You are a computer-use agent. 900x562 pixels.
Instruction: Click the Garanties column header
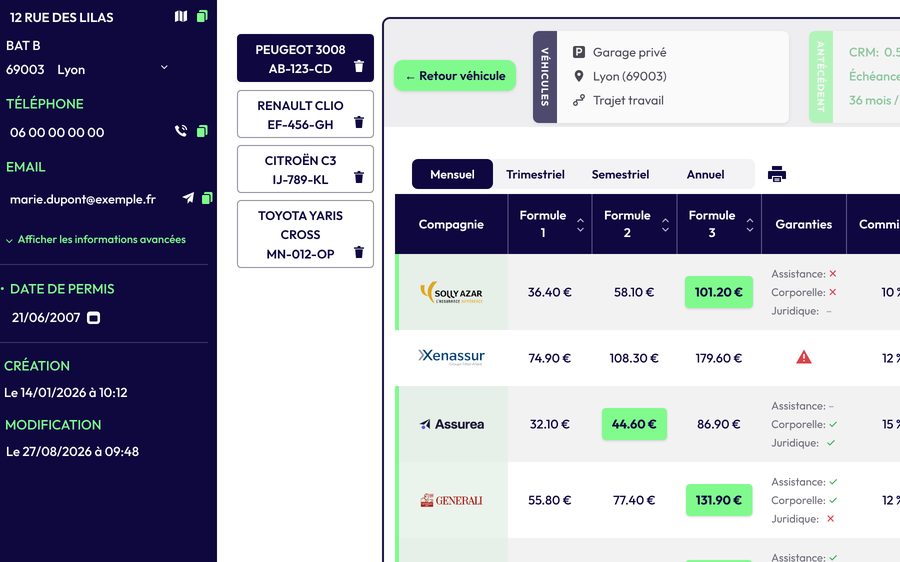[x=804, y=224]
